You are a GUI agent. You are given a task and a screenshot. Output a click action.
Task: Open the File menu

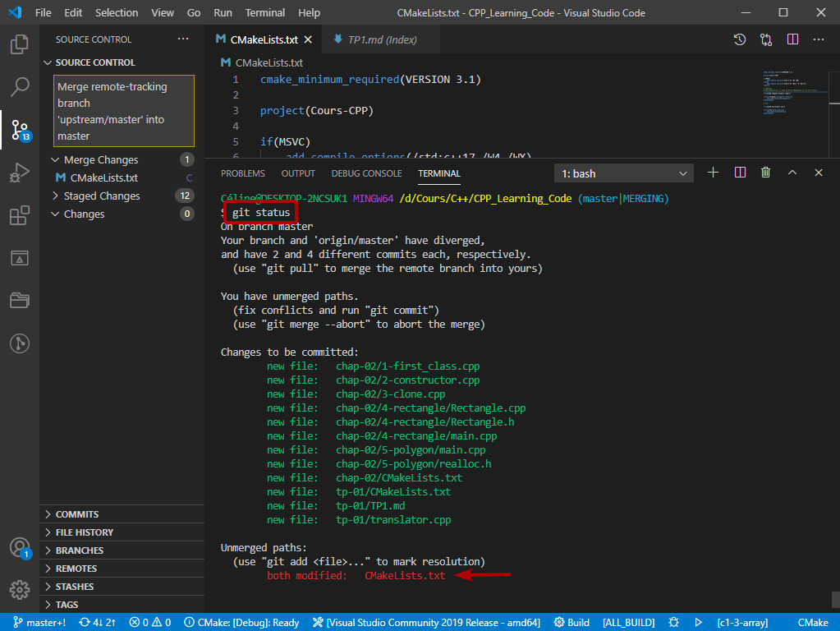coord(43,12)
